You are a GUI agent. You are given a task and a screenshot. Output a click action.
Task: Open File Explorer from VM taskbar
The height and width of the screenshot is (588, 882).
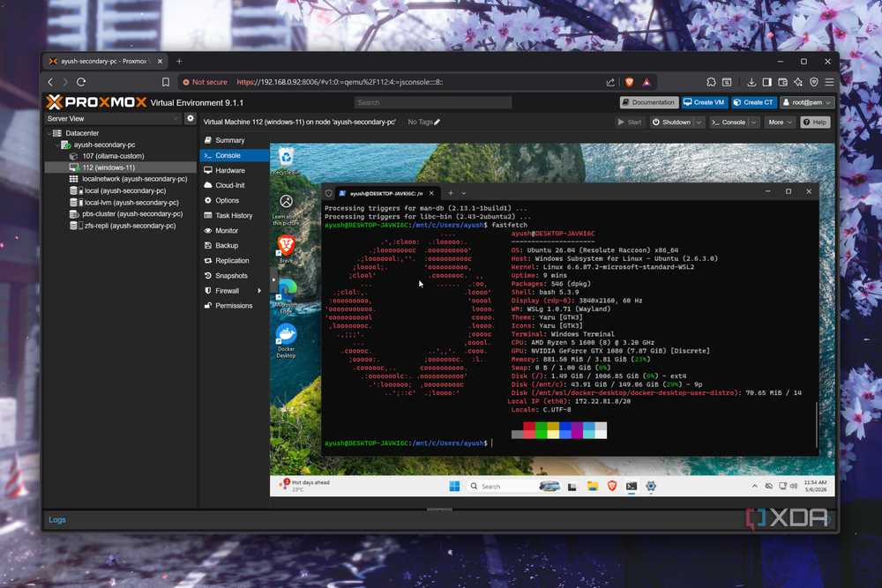[x=593, y=487]
